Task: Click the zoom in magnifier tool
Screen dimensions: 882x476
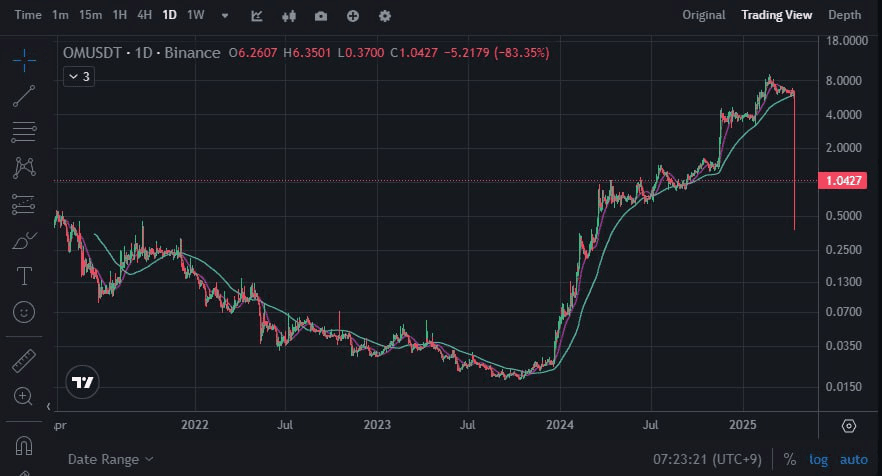Action: [x=25, y=396]
